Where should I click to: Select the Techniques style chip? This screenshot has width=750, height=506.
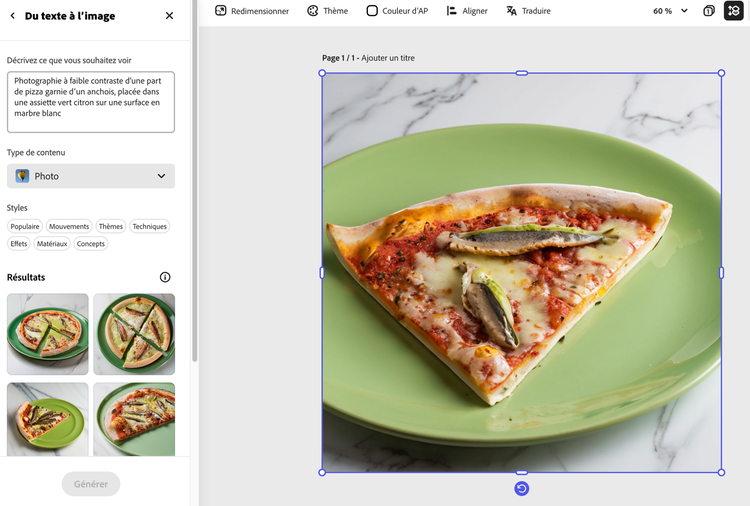[x=150, y=226]
